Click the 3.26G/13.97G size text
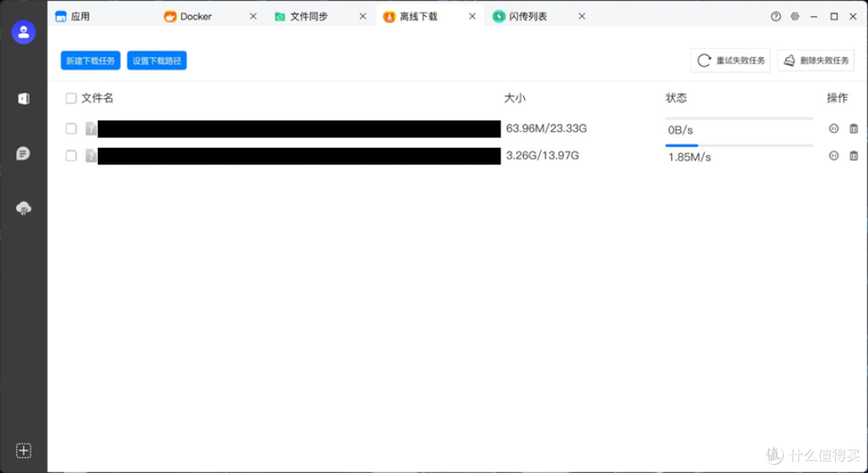This screenshot has width=868, height=473. (x=542, y=156)
